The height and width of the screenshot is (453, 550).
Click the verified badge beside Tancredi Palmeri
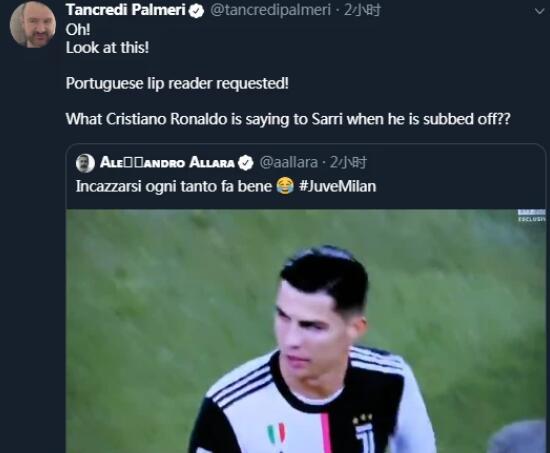196,11
